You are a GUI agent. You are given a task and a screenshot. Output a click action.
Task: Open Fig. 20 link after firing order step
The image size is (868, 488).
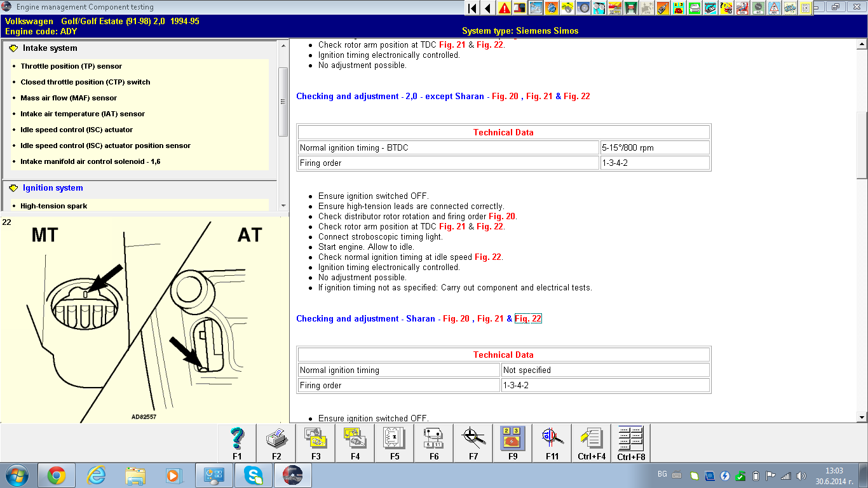coord(502,216)
